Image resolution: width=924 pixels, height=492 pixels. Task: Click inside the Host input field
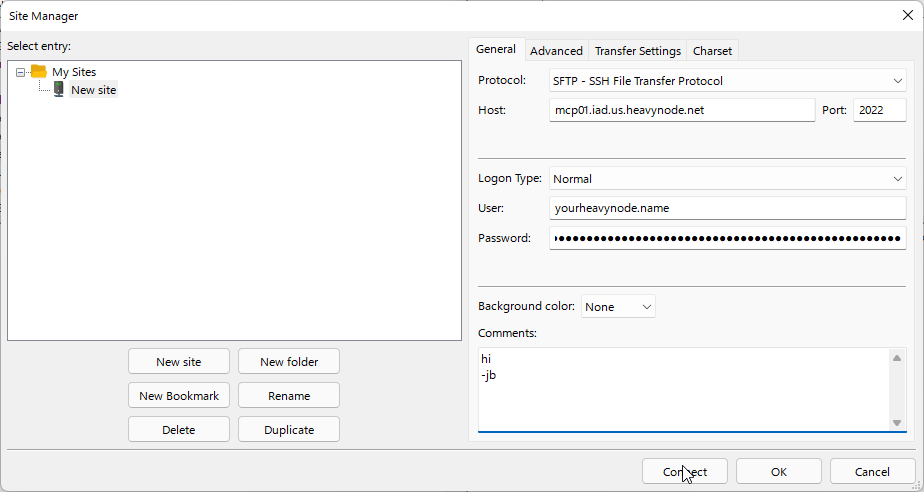tap(681, 110)
